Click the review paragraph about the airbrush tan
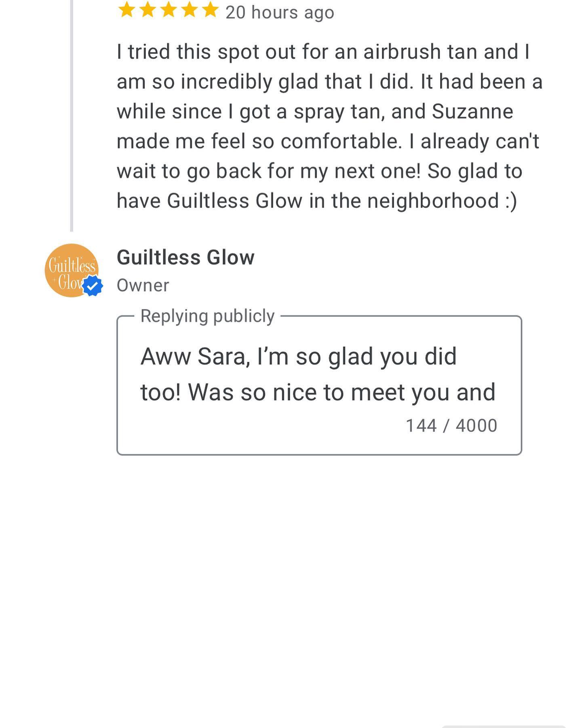 [329, 126]
